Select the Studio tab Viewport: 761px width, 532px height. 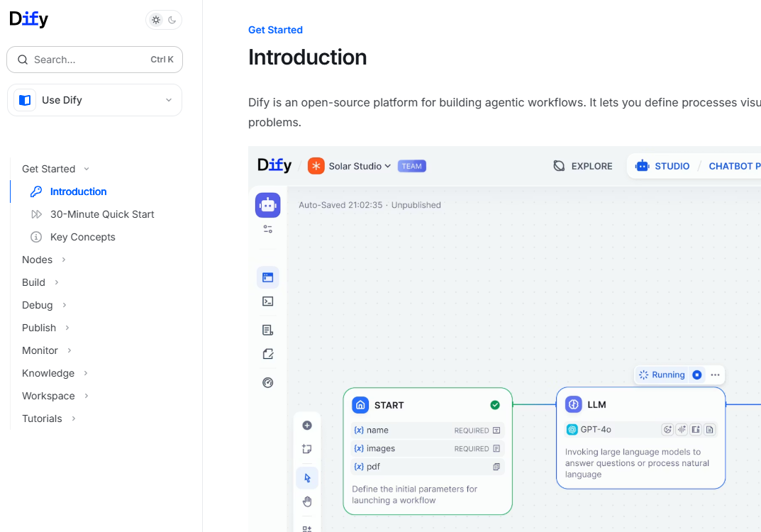click(x=663, y=166)
